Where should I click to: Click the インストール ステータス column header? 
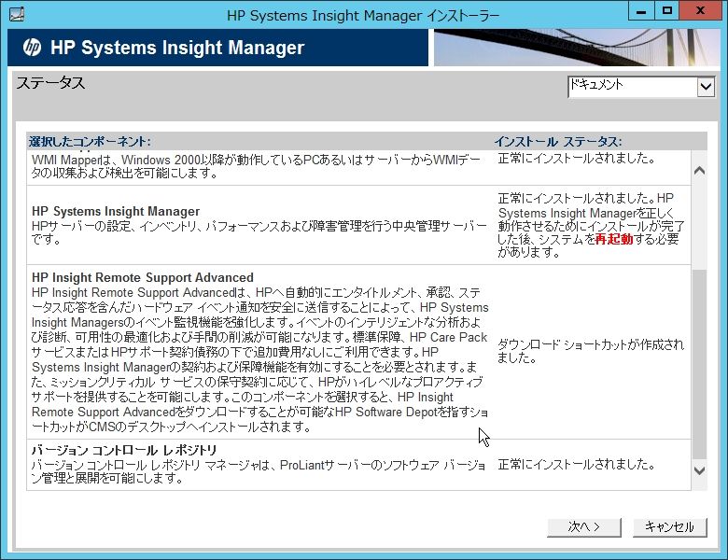558,142
